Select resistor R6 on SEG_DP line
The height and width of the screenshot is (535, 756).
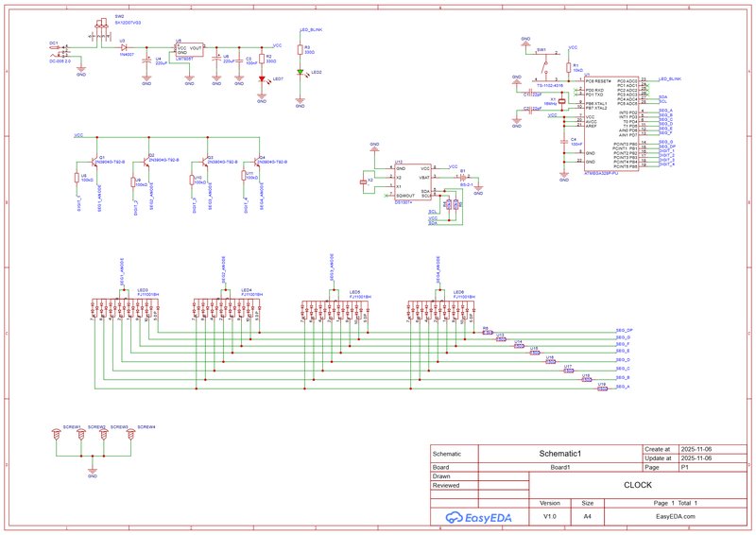pyautogui.click(x=488, y=333)
